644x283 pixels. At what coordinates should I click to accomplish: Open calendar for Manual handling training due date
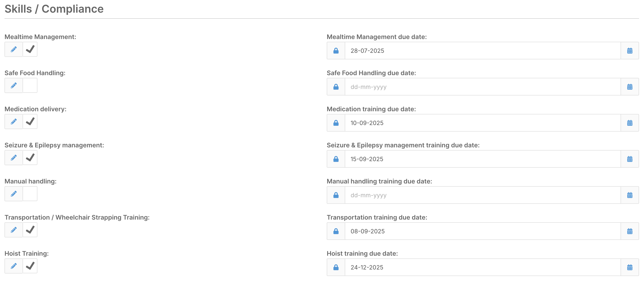[630, 195]
